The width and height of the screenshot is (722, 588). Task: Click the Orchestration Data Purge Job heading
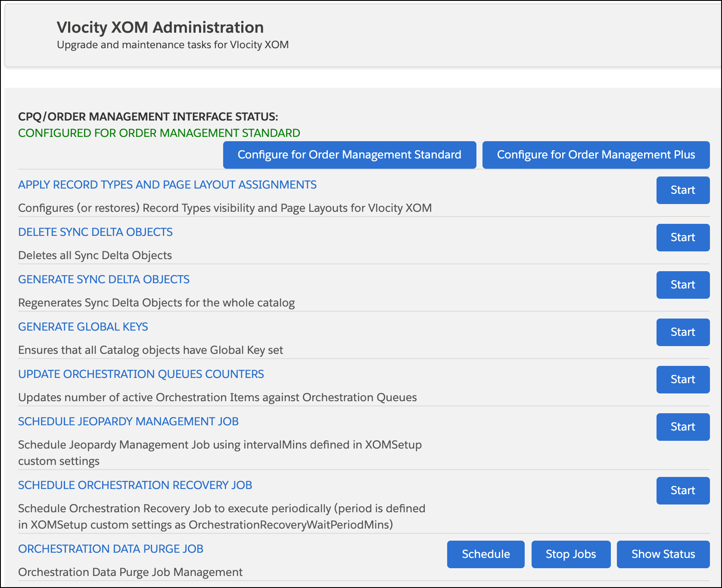(x=111, y=549)
